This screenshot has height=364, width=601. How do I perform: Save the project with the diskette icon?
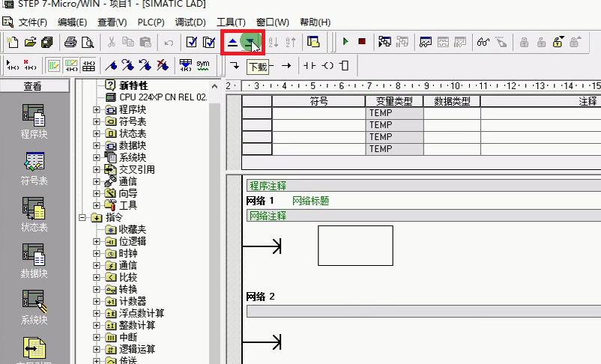[x=47, y=42]
